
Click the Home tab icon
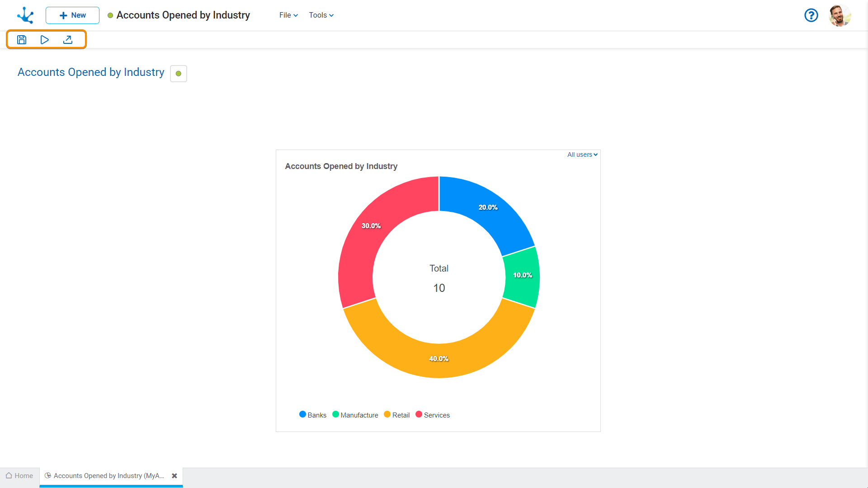(9, 475)
